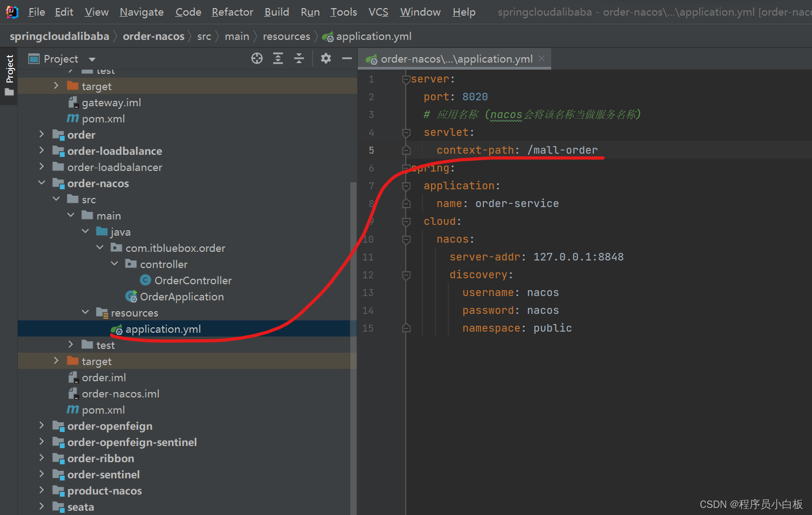Click the Collapse All icon in Project panel
This screenshot has height=515, width=812.
[x=299, y=58]
